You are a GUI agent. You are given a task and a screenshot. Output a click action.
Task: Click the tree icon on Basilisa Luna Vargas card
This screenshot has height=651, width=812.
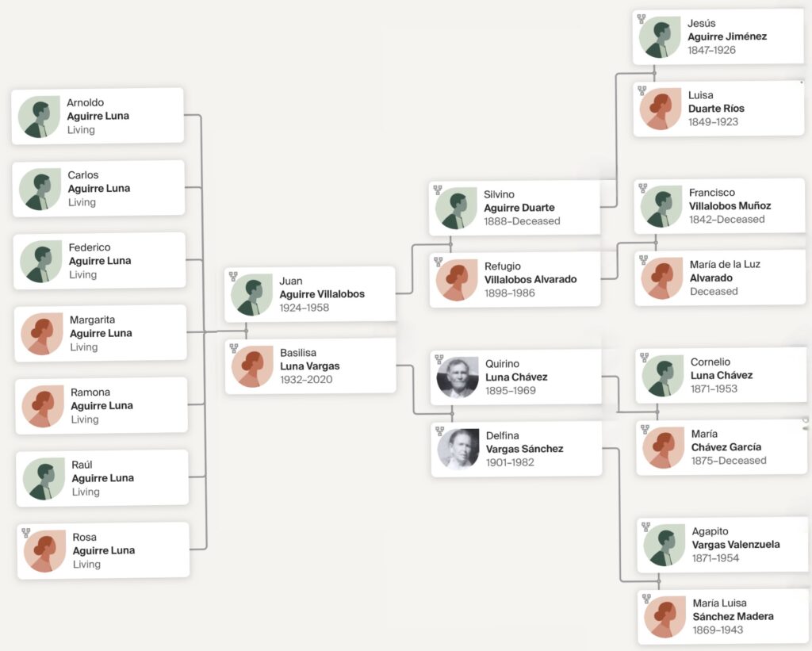(234, 348)
